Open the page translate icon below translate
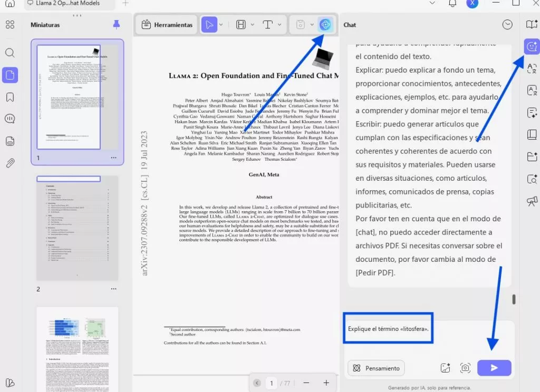Screen dimensions: 540x392 (x=532, y=91)
